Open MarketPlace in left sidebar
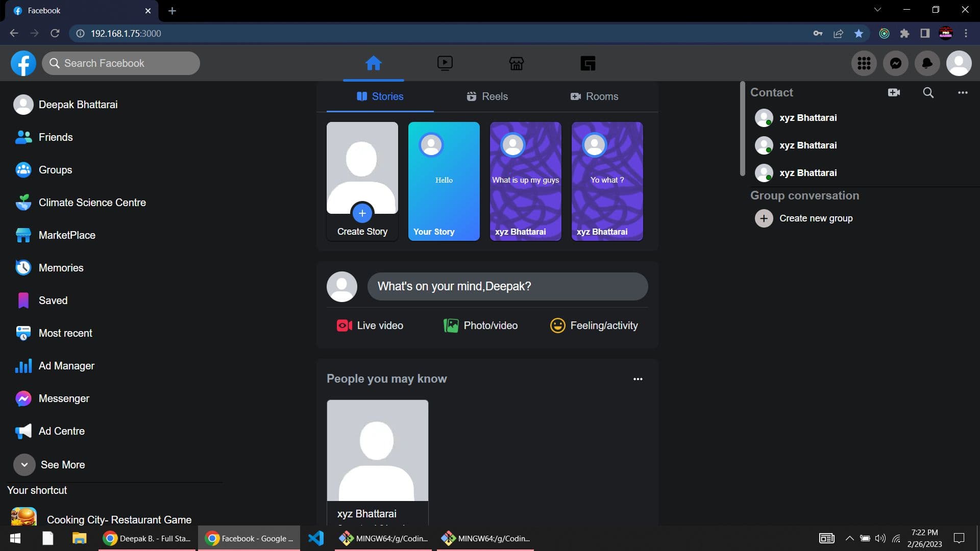Viewport: 980px width, 551px height. pyautogui.click(x=55, y=235)
